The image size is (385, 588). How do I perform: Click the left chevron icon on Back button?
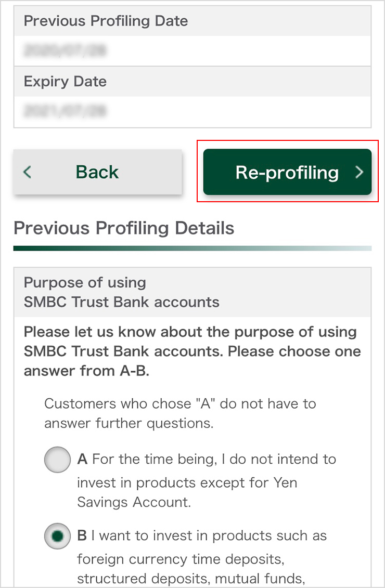(x=27, y=172)
